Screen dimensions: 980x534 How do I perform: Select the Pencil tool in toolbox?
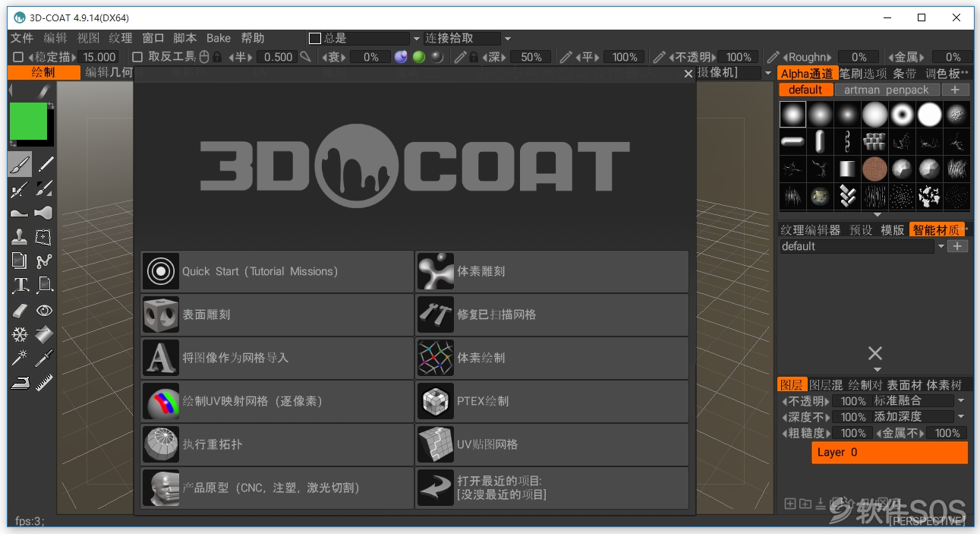click(45, 164)
